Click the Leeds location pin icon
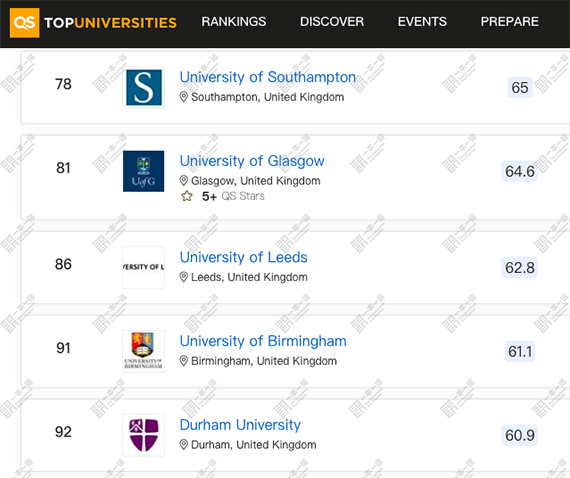The width and height of the screenshot is (570, 478). pos(184,277)
